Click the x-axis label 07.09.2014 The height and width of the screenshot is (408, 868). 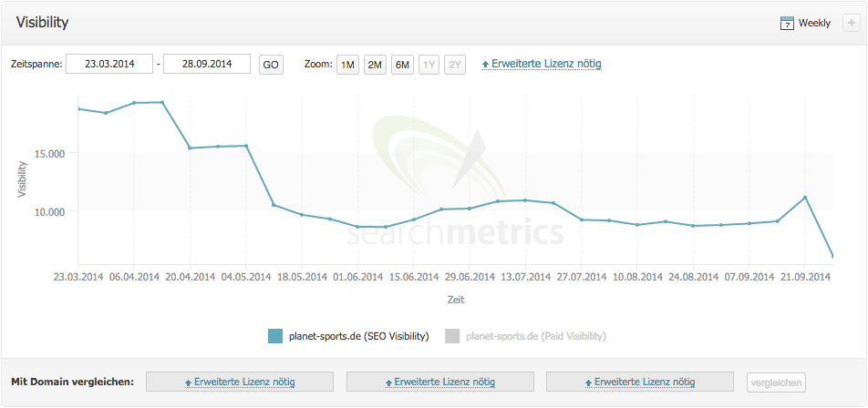[749, 277]
